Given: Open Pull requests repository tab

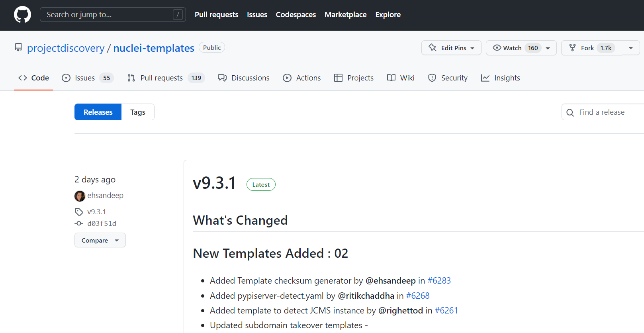Looking at the screenshot, I should coord(161,78).
